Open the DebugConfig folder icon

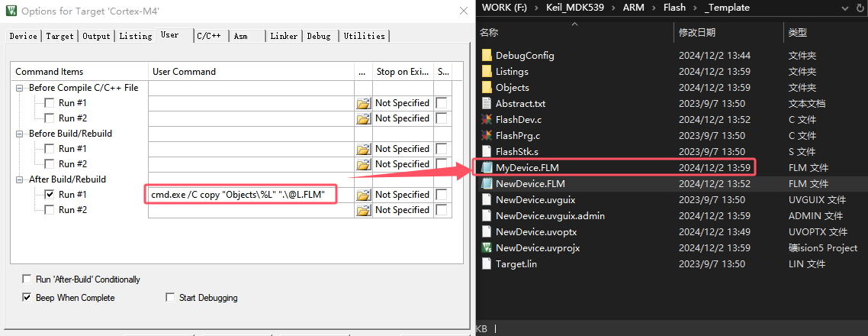[487, 56]
